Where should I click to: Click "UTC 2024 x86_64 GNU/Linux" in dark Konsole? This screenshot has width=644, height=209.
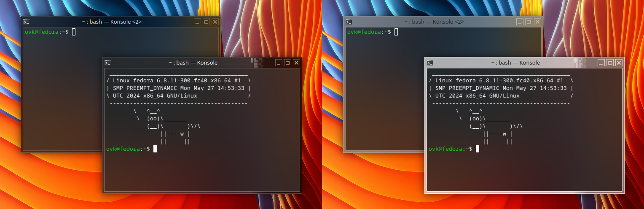pos(155,96)
